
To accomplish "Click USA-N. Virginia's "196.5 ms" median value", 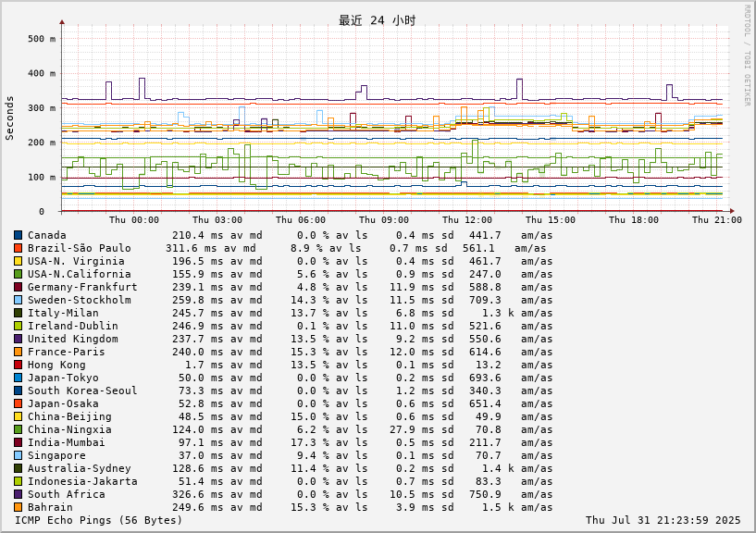I will 198,262.
